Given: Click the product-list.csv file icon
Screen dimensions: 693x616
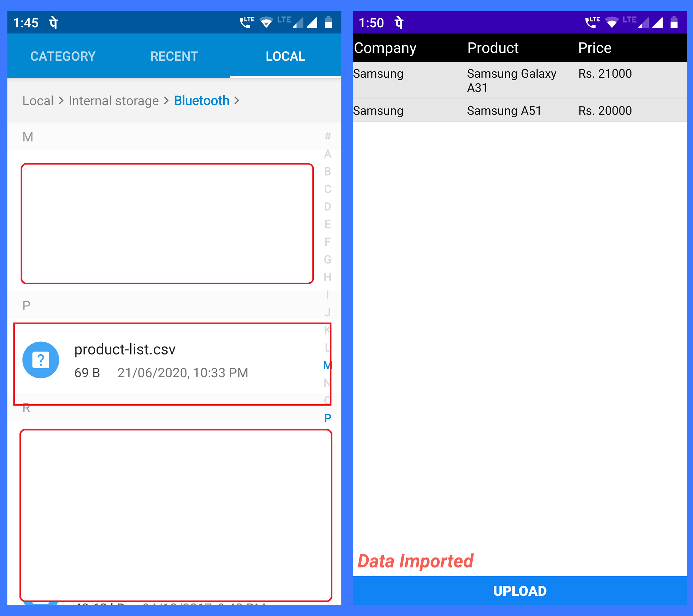Looking at the screenshot, I should (40, 357).
